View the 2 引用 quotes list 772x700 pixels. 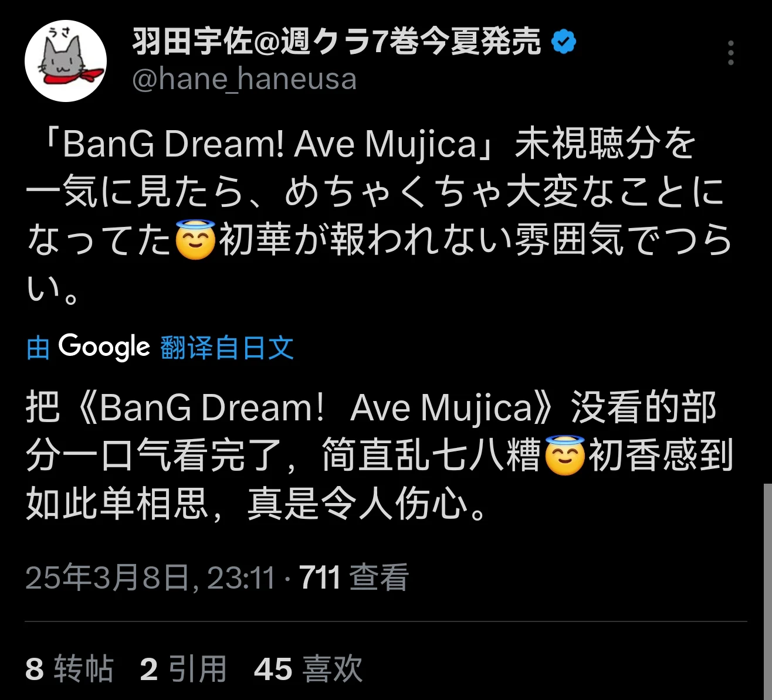(184, 669)
